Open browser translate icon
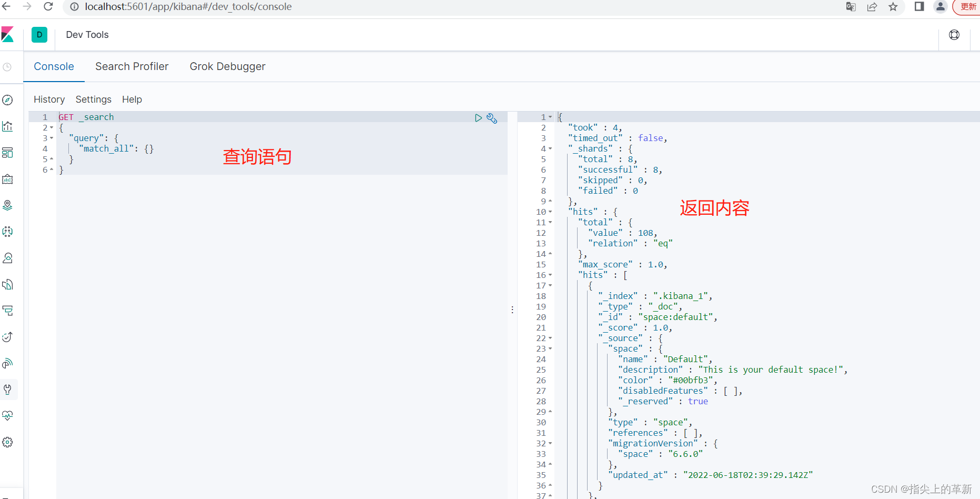 [x=851, y=6]
